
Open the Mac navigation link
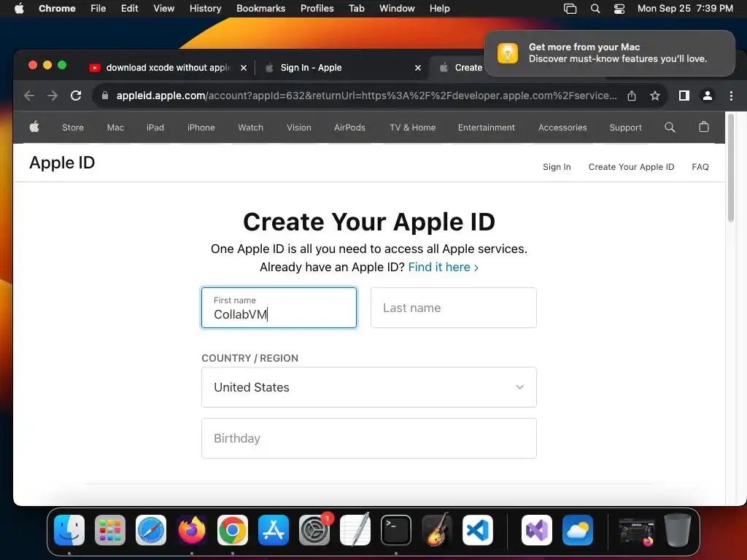point(115,128)
